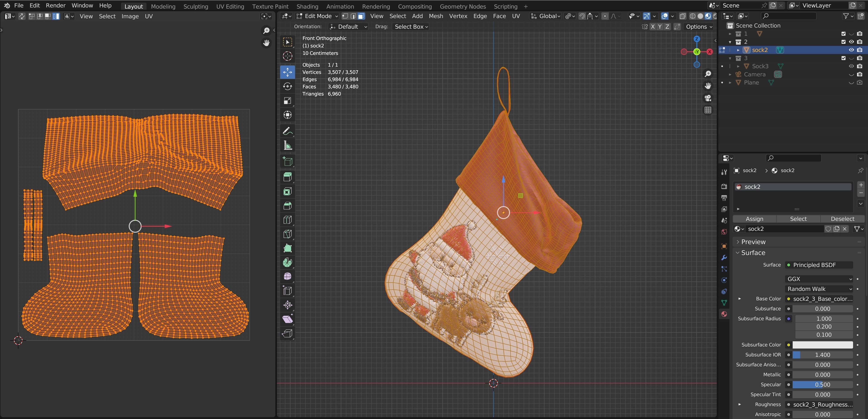Open the Random Walk subsurface dropdown

[x=819, y=289]
